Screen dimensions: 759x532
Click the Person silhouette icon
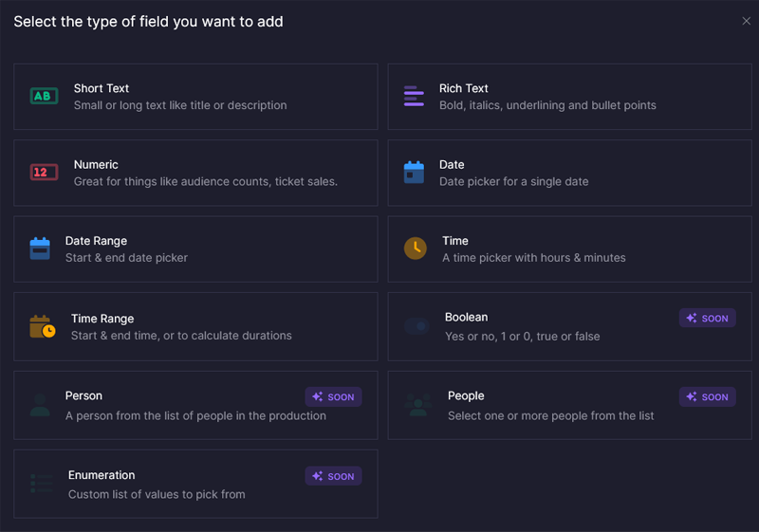40,405
